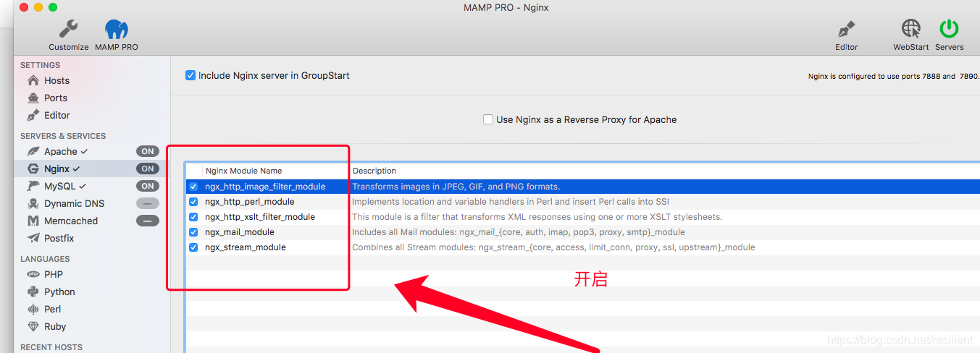Image resolution: width=980 pixels, height=353 pixels.
Task: Click the PHP language icon
Action: [33, 274]
